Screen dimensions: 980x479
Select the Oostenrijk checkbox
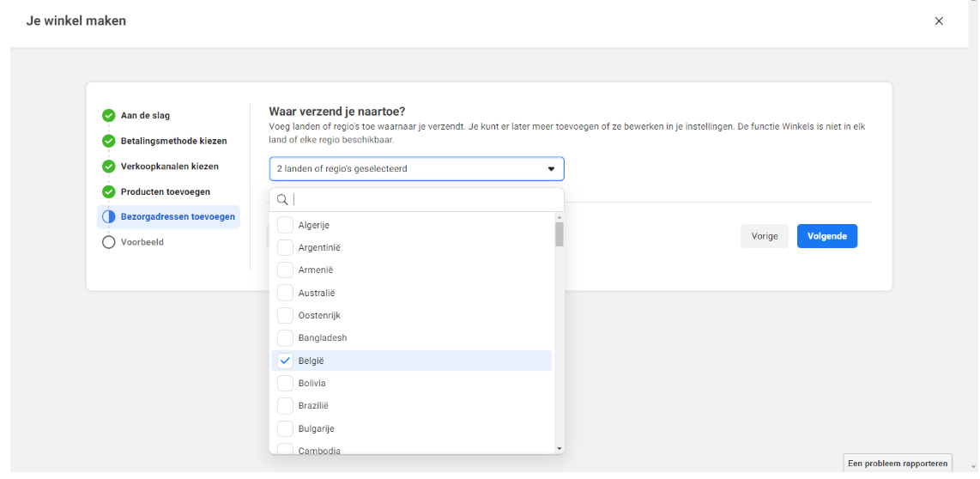(x=286, y=315)
